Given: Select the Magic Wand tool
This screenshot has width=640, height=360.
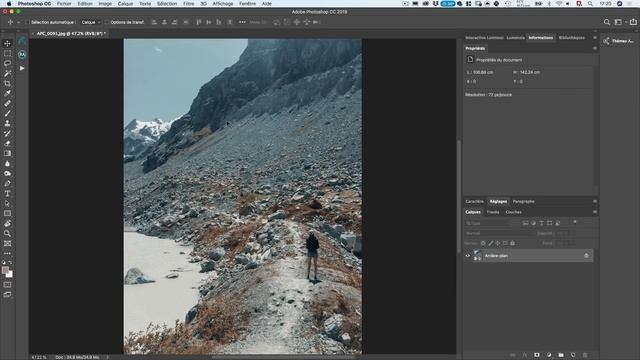Looking at the screenshot, I should click(x=7, y=73).
